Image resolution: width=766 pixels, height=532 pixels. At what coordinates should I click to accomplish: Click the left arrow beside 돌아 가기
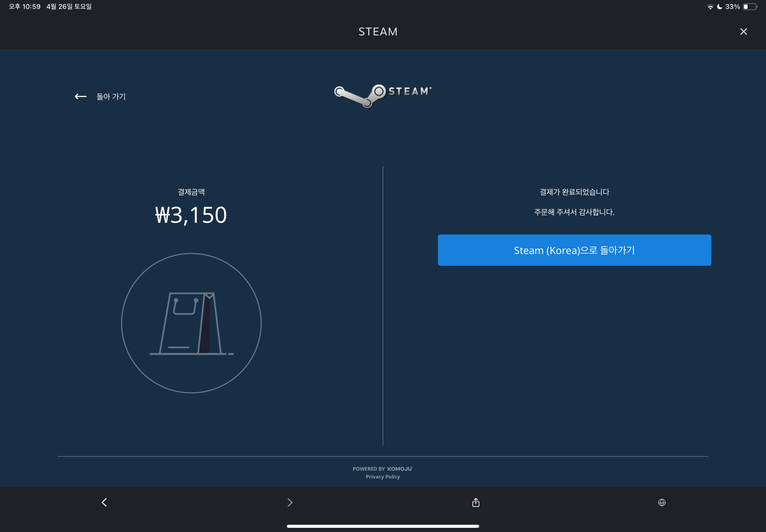coord(80,97)
